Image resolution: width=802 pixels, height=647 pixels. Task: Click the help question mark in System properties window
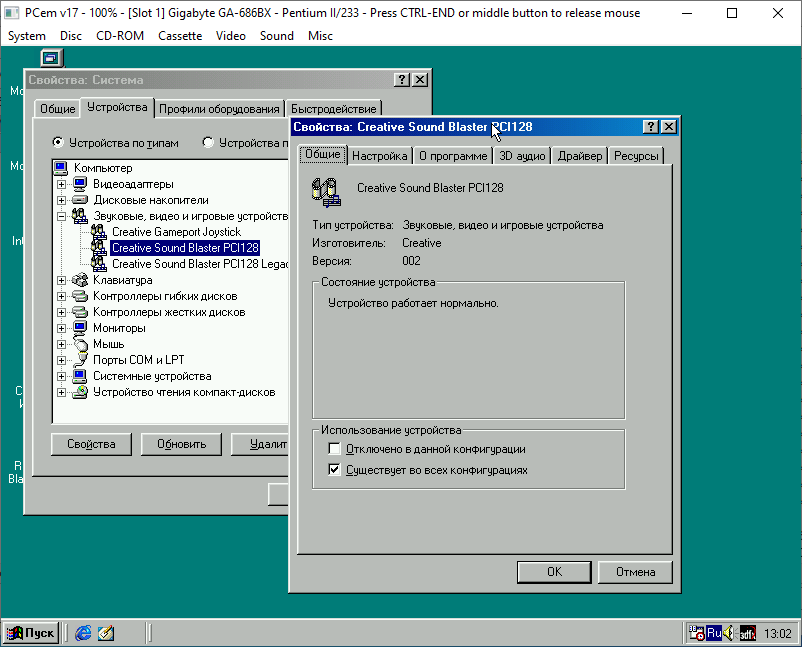click(x=402, y=80)
